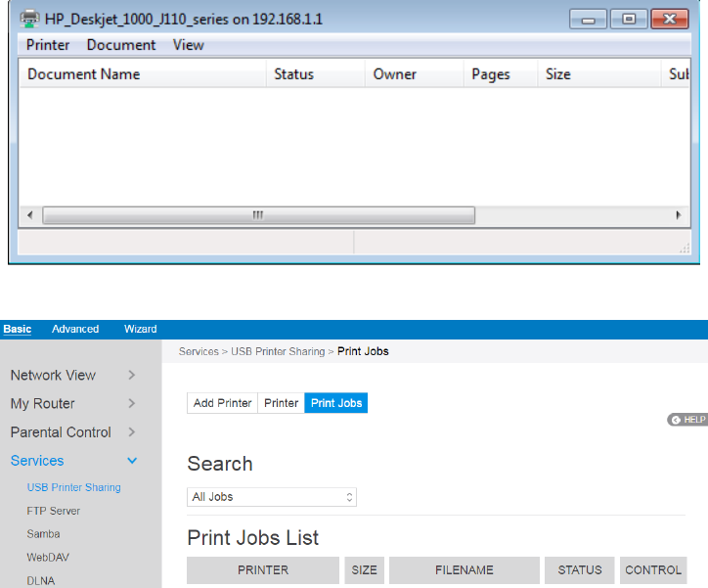
Task: Click the horizontal scrollbar thumb
Action: pyautogui.click(x=258, y=215)
